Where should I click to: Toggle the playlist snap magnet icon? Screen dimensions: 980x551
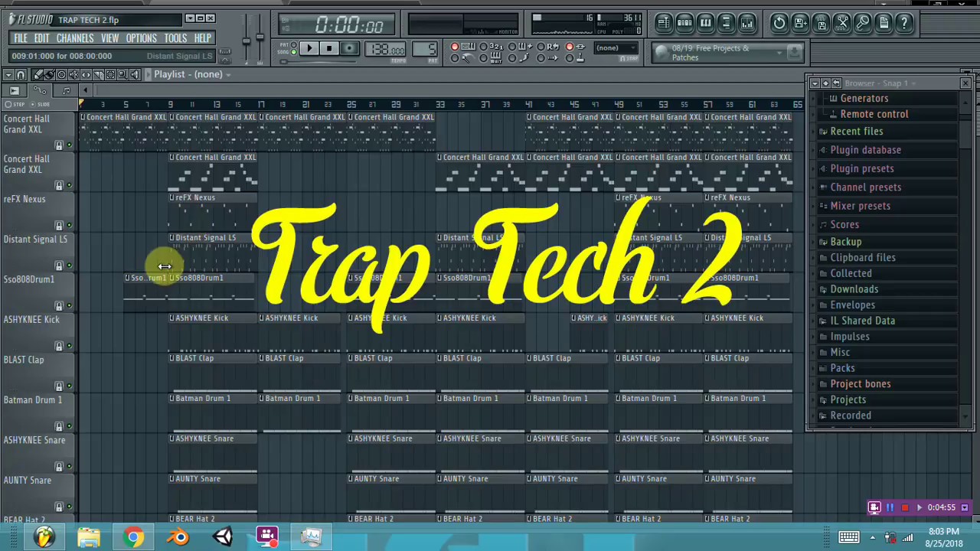(21, 74)
